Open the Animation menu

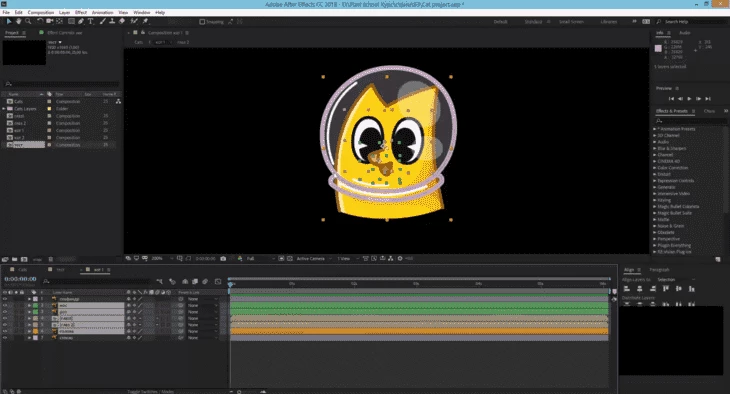pos(102,13)
